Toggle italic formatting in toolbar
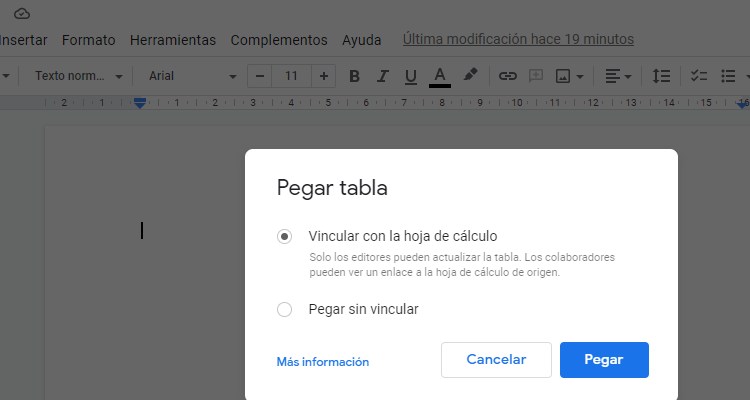This screenshot has width=750, height=400. [382, 76]
